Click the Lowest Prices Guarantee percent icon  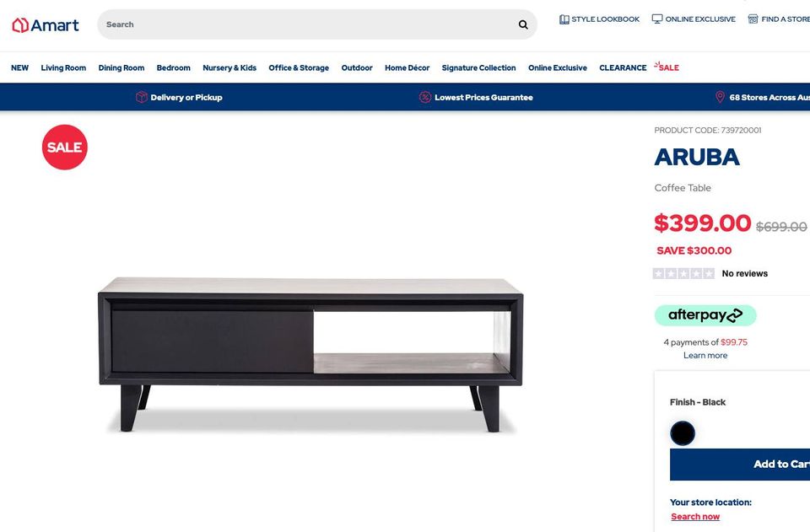click(425, 97)
